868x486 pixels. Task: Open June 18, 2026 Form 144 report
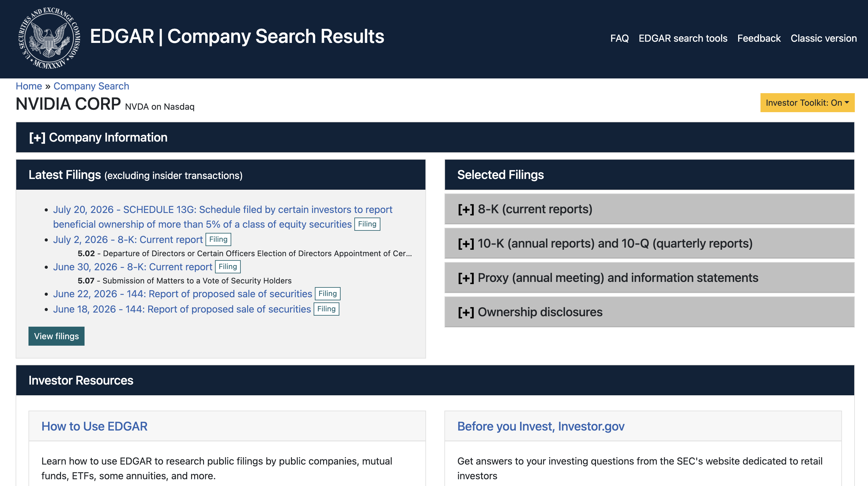182,309
